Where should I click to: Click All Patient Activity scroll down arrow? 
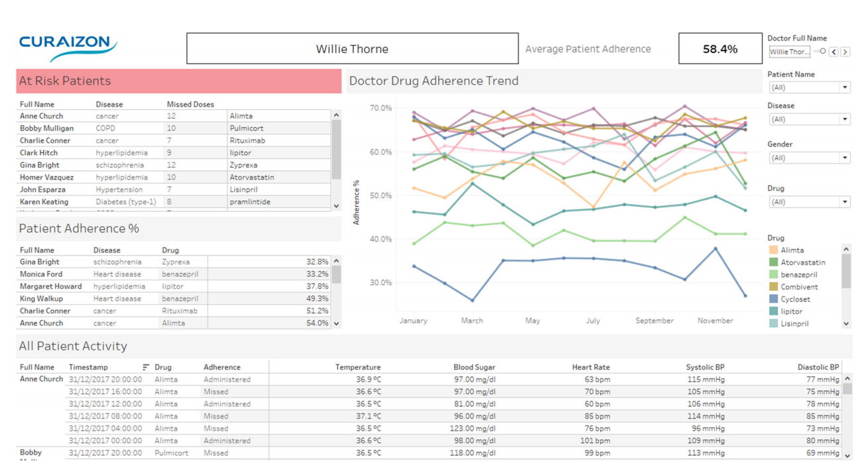point(847,456)
